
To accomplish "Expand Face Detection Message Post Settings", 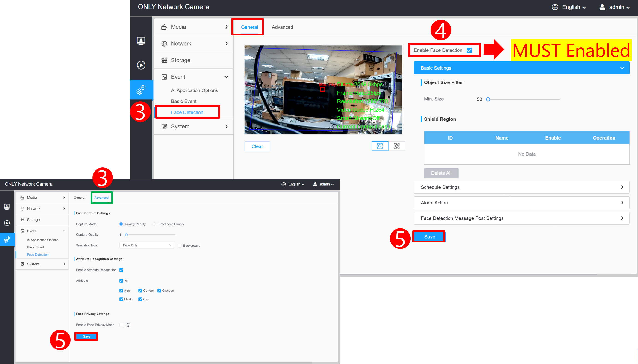I will point(522,218).
